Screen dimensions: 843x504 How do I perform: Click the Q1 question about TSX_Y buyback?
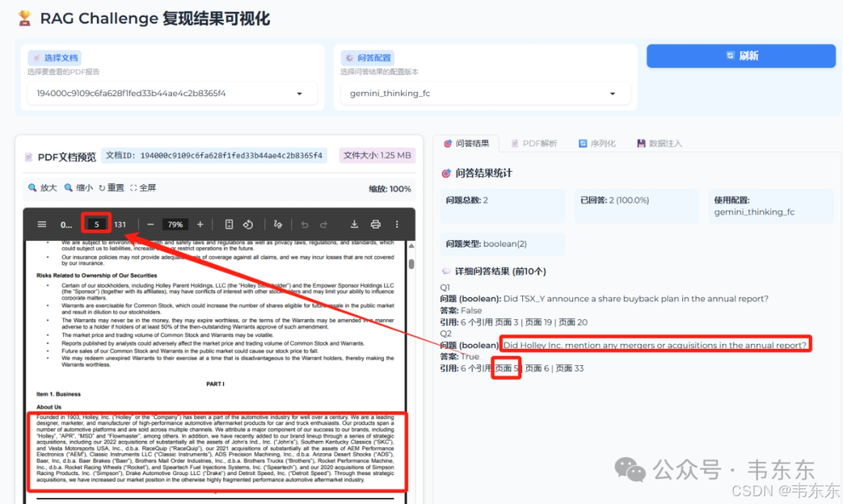tap(635, 299)
